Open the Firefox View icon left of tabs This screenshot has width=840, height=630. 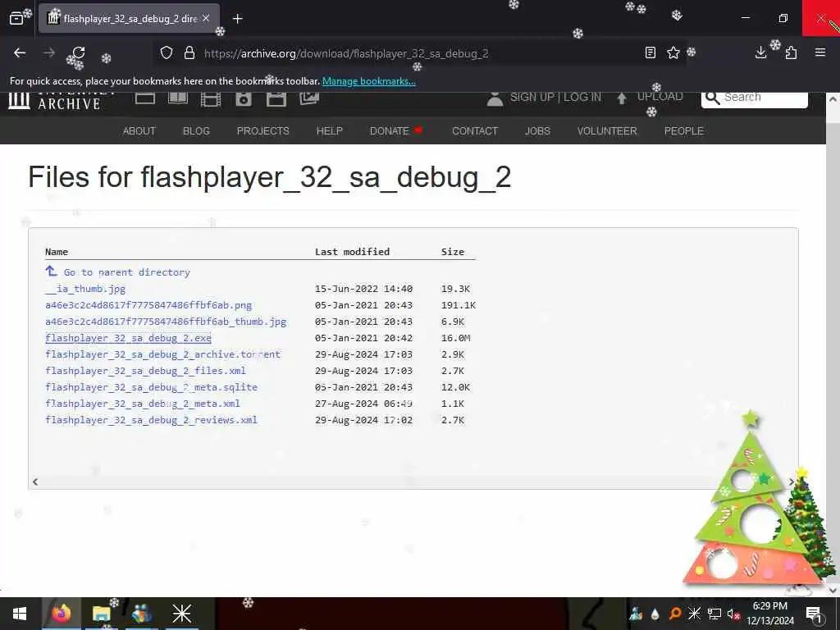tap(16, 19)
